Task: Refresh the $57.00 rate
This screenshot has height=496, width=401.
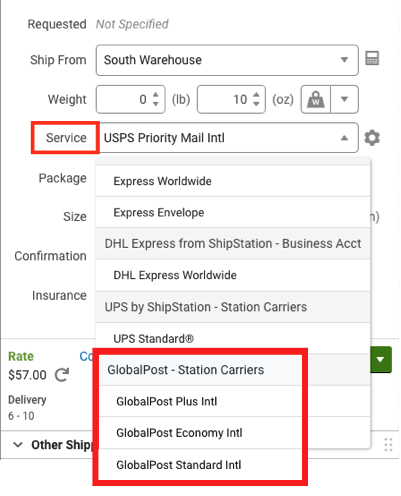Action: 62,375
